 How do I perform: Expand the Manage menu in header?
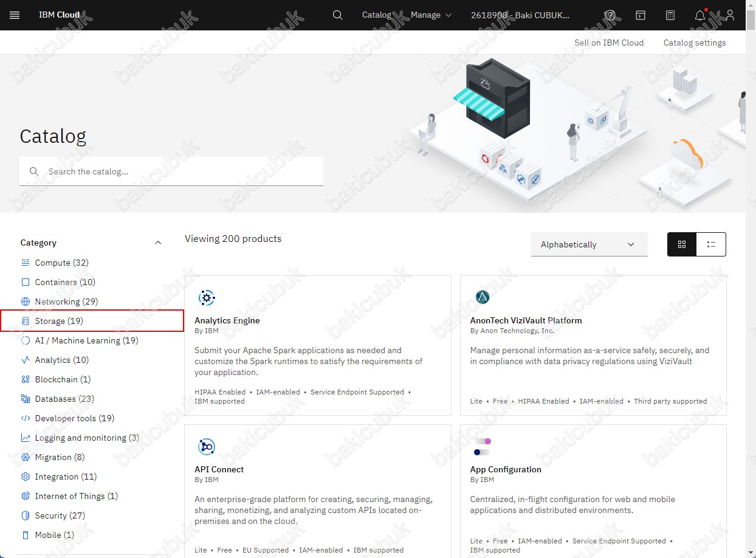431,15
